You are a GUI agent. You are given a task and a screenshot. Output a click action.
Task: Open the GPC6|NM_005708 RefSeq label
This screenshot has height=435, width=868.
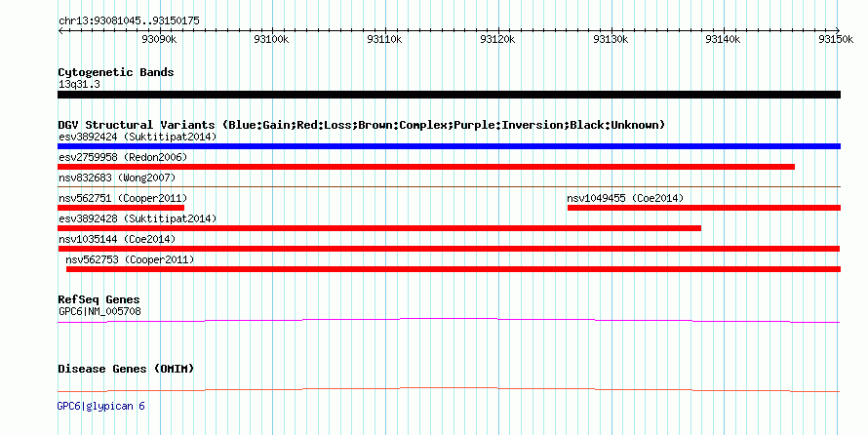click(99, 311)
